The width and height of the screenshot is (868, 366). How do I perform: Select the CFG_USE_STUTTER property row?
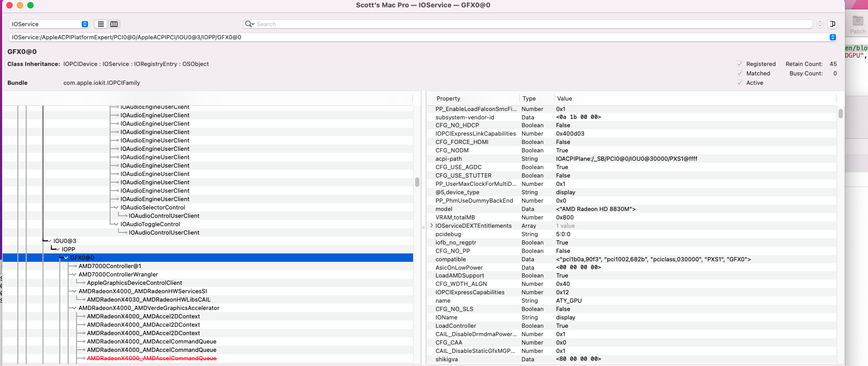pyautogui.click(x=632, y=175)
